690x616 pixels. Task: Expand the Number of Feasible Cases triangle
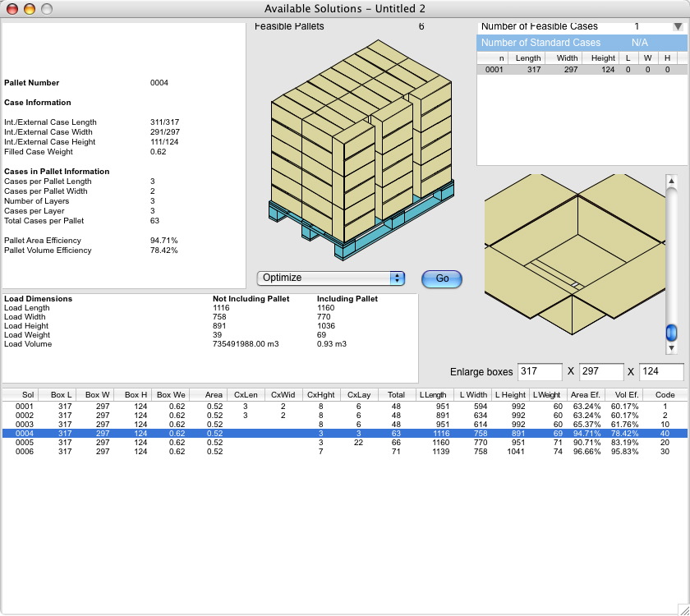click(678, 27)
